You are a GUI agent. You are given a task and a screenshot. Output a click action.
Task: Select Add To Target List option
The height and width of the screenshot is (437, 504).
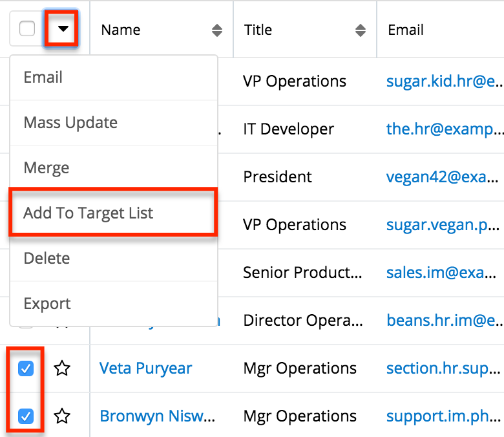coord(89,213)
